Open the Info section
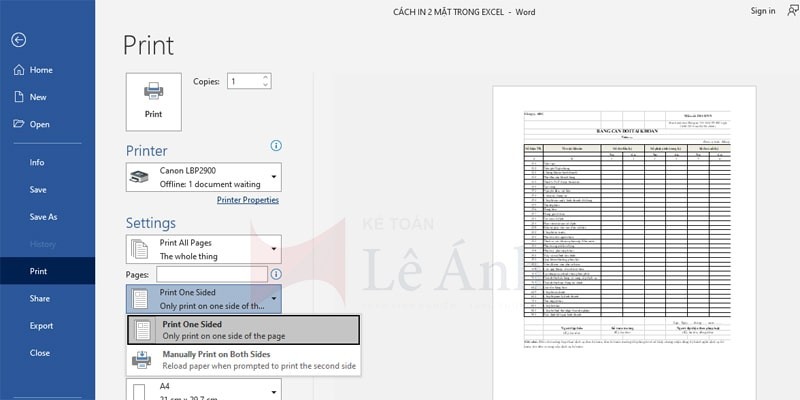 37,162
